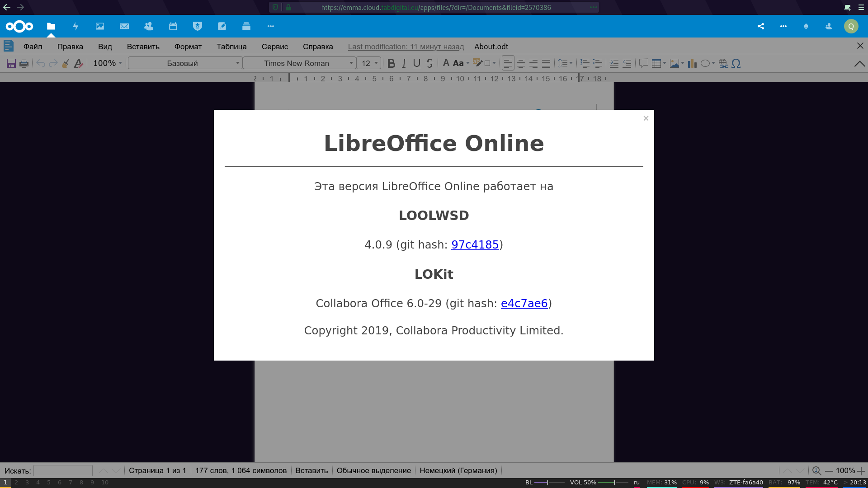Toggle bulleted list button
This screenshot has width=868, height=488.
coord(598,63)
